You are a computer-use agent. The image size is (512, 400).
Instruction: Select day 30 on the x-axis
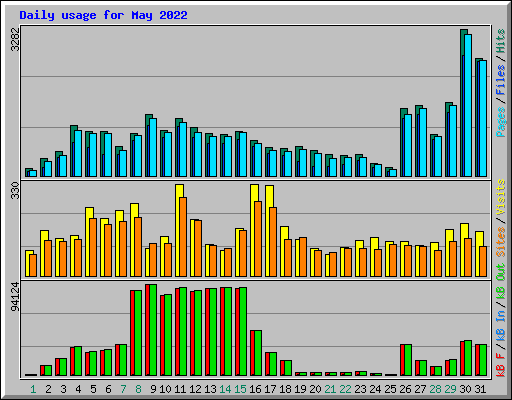click(465, 389)
